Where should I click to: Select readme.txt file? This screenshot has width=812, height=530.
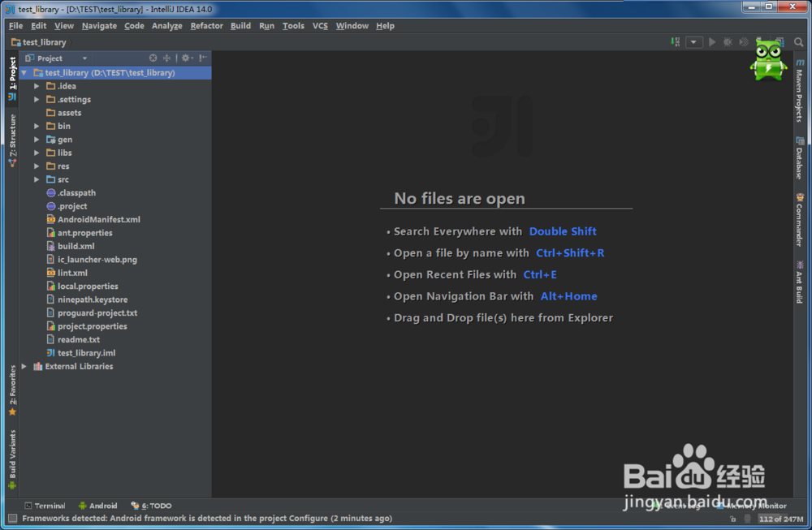(x=73, y=340)
